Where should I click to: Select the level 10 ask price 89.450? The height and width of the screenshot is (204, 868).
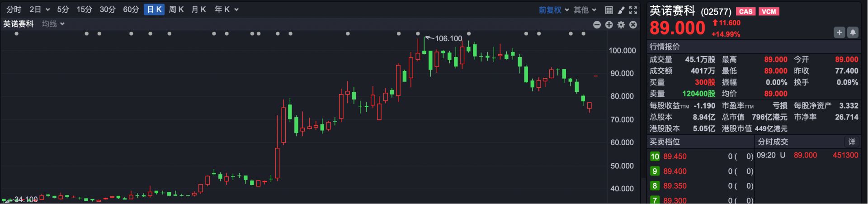675,157
